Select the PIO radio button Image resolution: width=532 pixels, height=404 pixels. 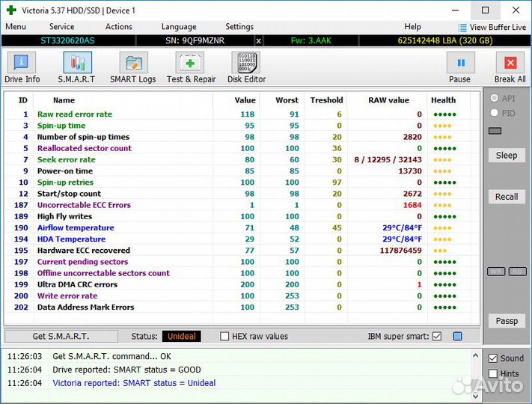point(494,113)
